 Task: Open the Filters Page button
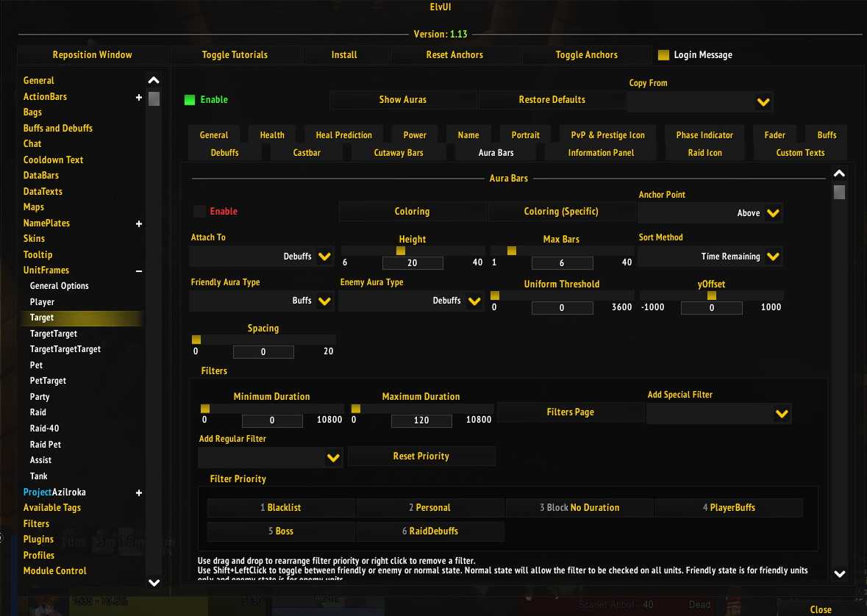(x=570, y=412)
